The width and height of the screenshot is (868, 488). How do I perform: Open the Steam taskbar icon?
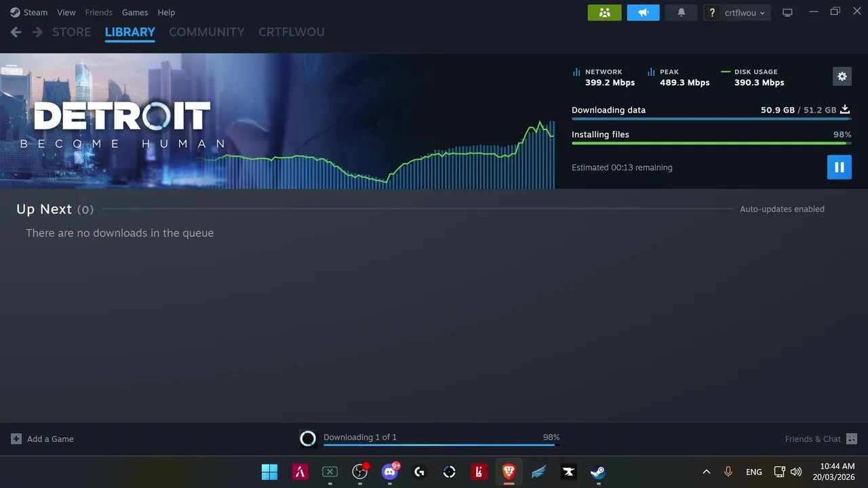pyautogui.click(x=598, y=472)
